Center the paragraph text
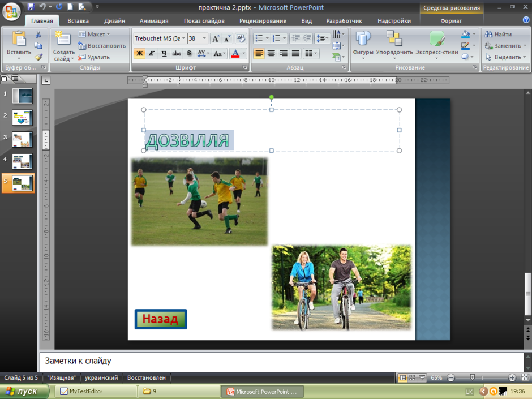532x399 pixels. point(271,53)
